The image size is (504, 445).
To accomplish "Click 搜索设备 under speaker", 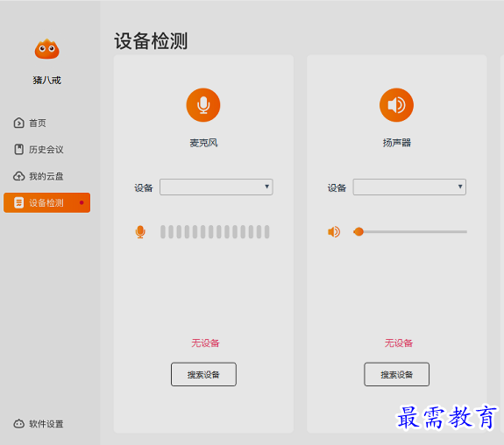I will point(397,374).
